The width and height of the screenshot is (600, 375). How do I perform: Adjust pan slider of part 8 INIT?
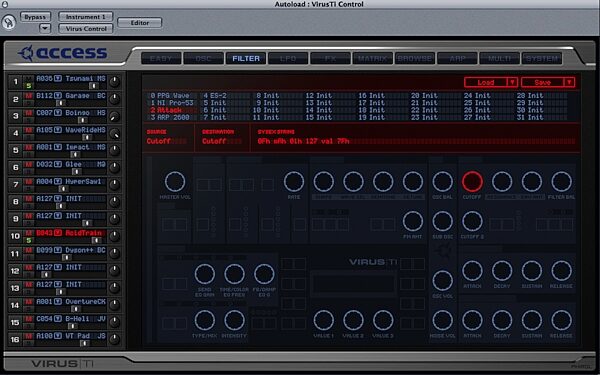click(60, 206)
